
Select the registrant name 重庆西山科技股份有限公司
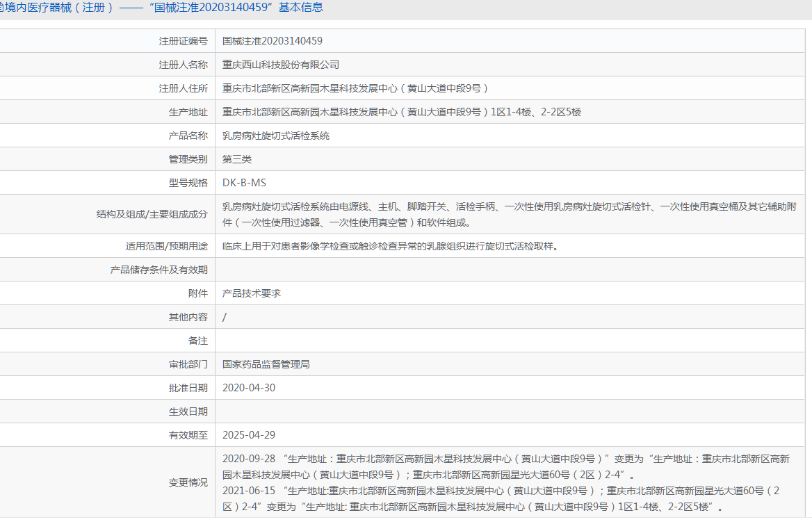tap(281, 65)
